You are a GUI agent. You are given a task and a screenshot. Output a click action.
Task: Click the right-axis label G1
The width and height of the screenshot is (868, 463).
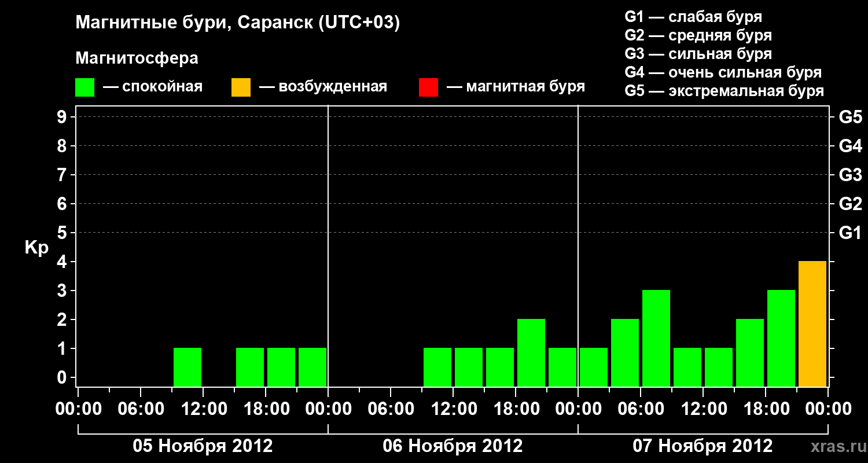tap(850, 233)
